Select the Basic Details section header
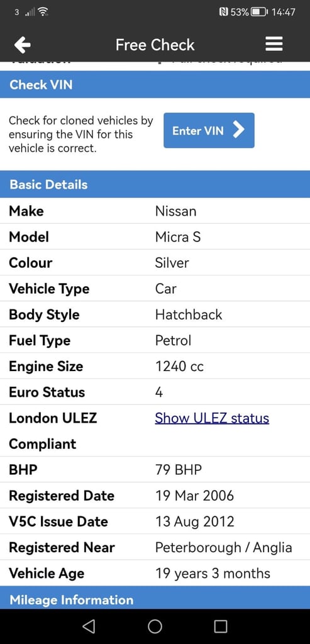Viewport: 310px width, 644px height. tap(155, 184)
